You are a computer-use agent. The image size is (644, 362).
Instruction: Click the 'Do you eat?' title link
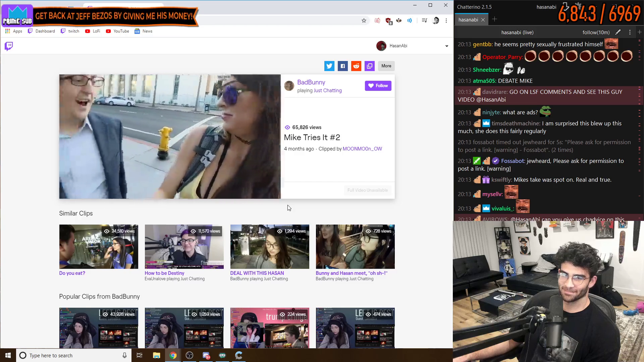[72, 273]
